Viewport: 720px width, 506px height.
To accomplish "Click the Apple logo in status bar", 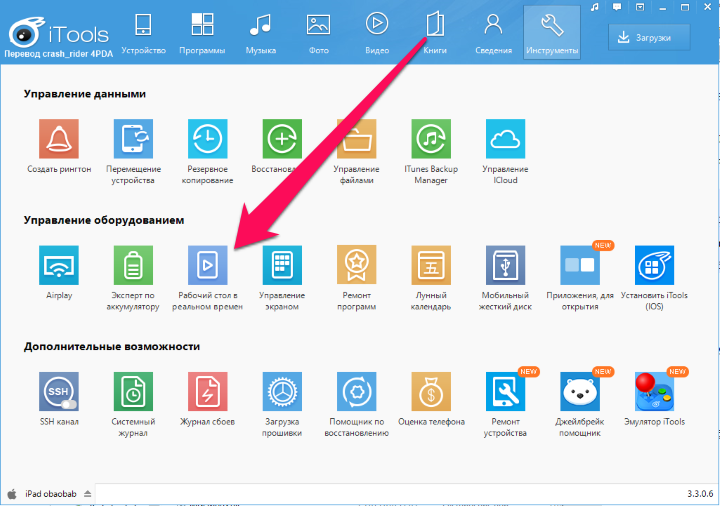I will [12, 494].
